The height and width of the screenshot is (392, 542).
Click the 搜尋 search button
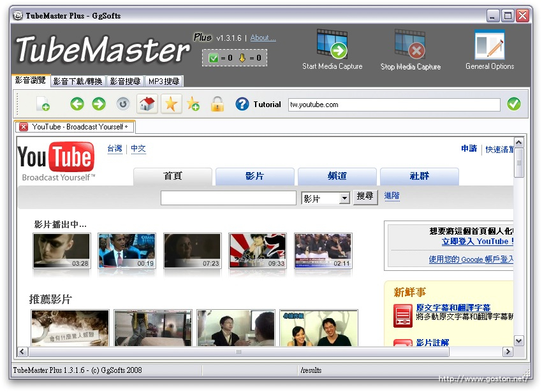tap(365, 197)
